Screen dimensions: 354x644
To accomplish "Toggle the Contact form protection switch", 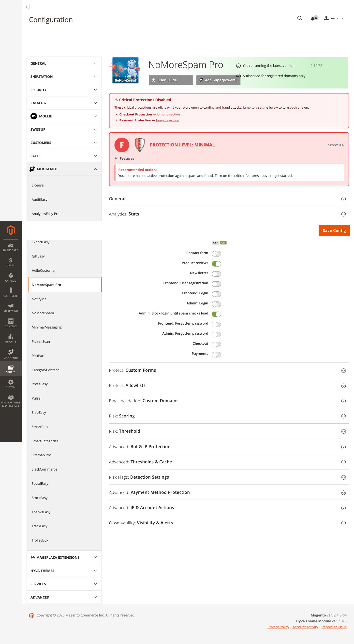I will 216,254.
